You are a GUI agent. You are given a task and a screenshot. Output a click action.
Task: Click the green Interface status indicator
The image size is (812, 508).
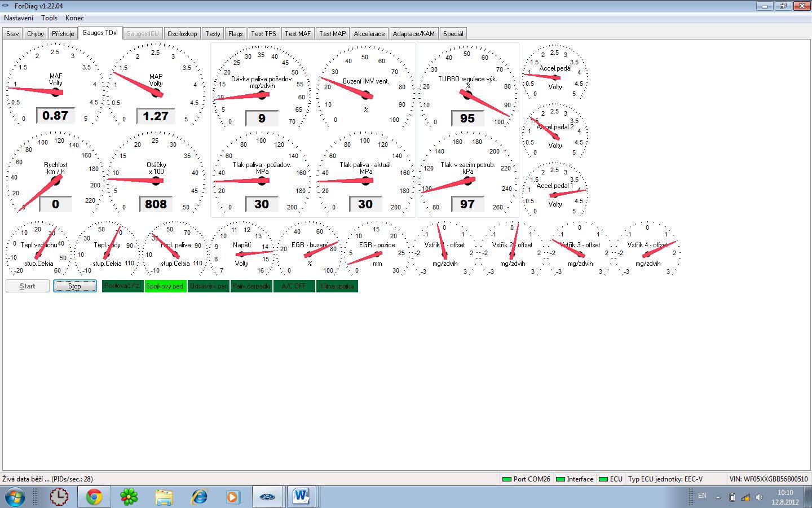(560, 479)
